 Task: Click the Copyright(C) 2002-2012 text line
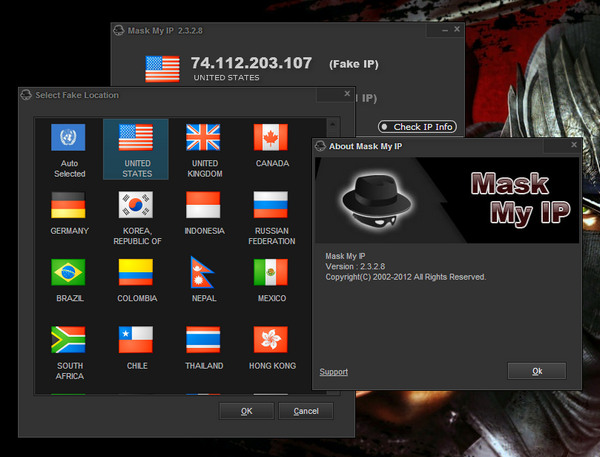tap(406, 277)
